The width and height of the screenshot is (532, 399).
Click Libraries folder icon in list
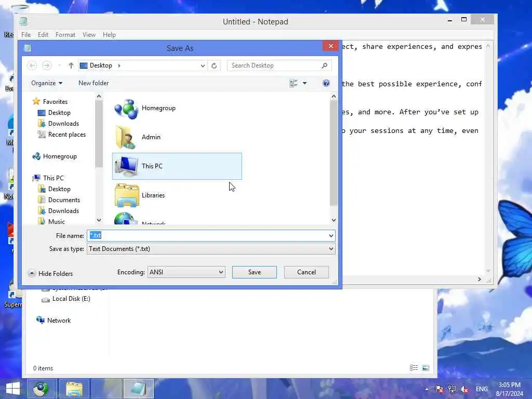[x=127, y=195]
